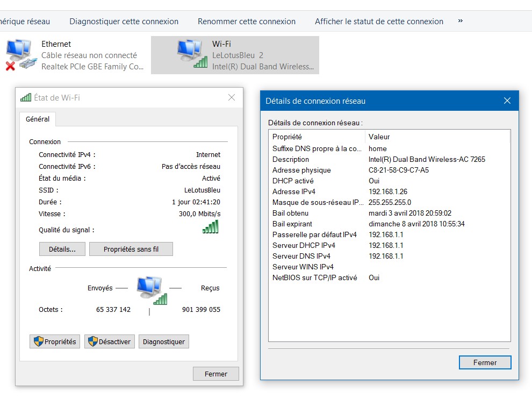
Task: Click Fermer in the details dialog
Action: click(485, 362)
